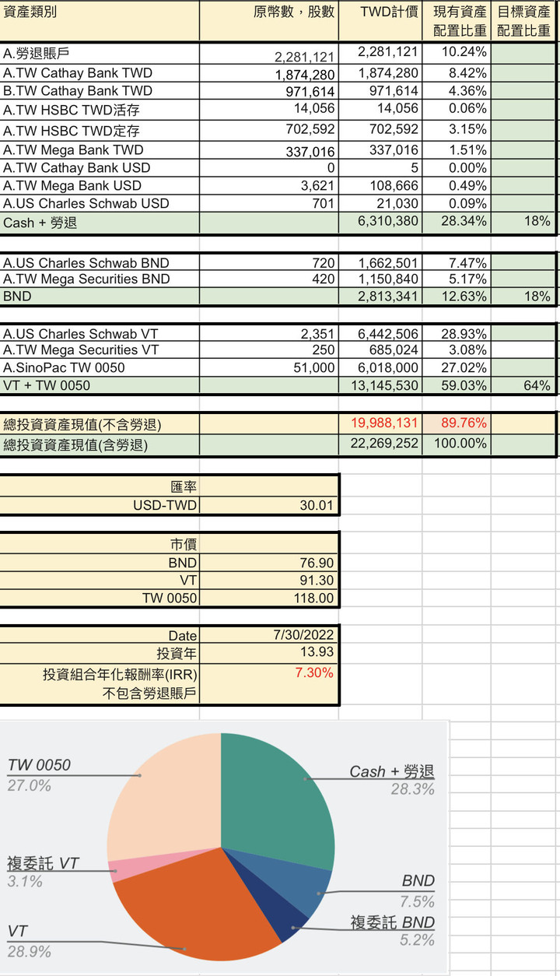
Task: Click the 64% target allocation cell
Action: 524,385
